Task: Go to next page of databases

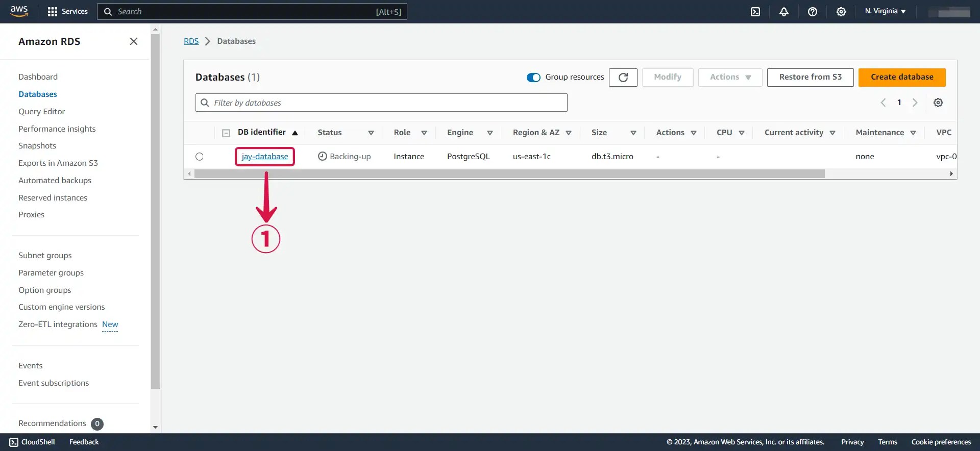Action: pos(915,103)
